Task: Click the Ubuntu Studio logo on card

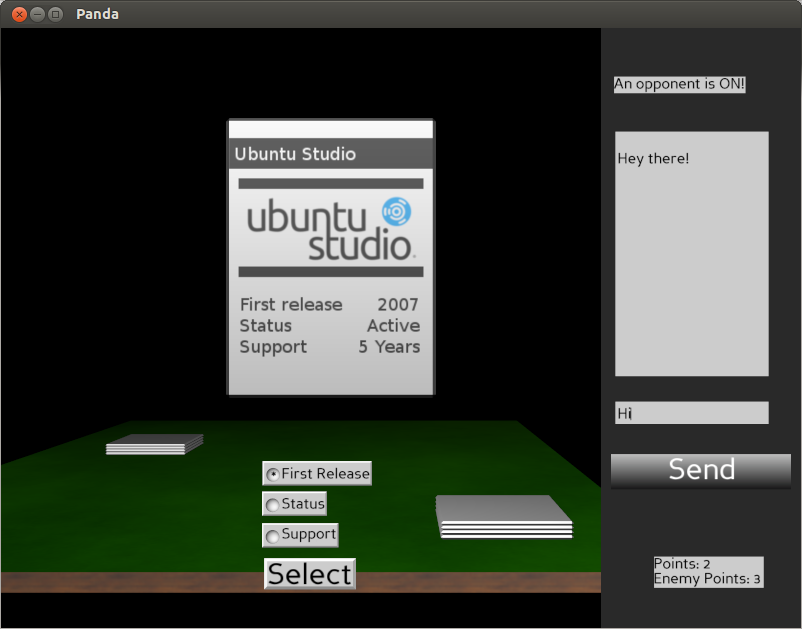Action: 331,228
